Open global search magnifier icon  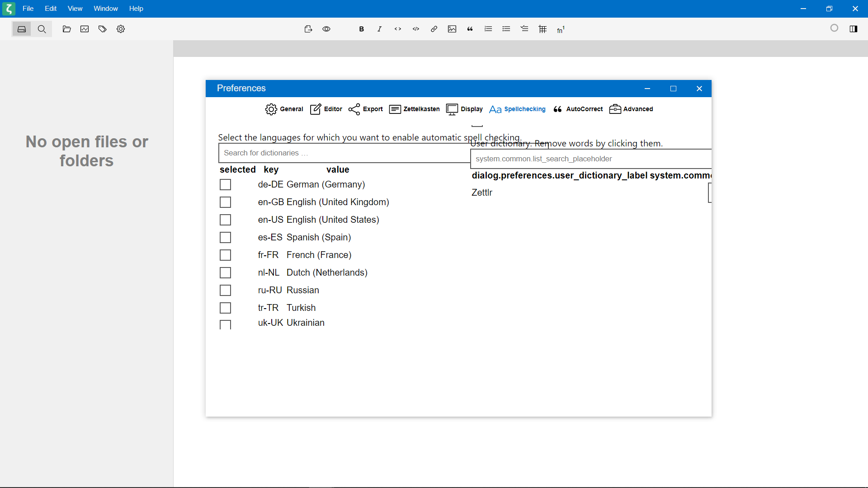pos(42,29)
